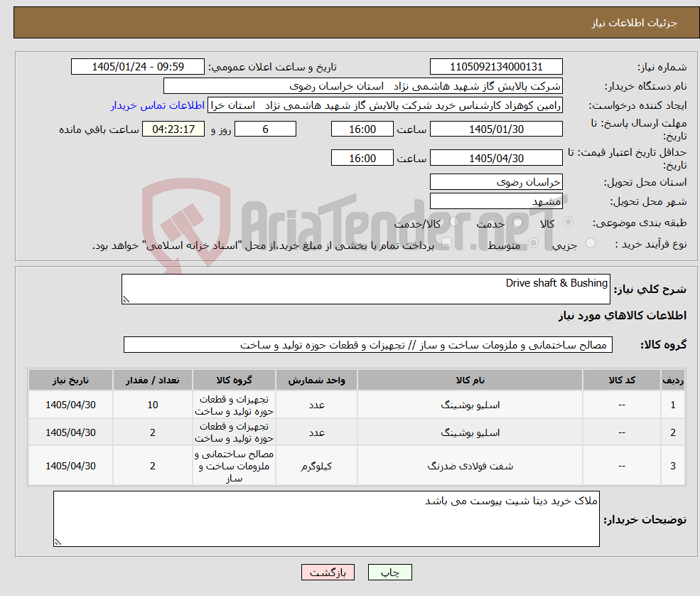Click delivery city field مشهد

pyautogui.click(x=496, y=201)
